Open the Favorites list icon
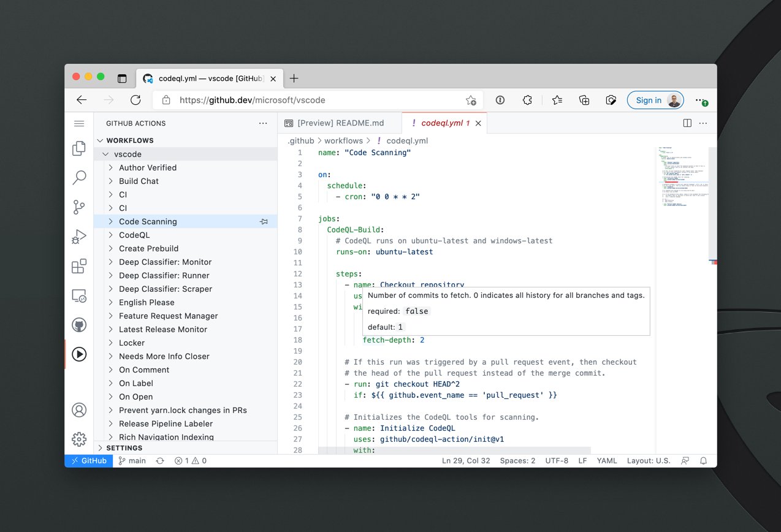 (557, 100)
